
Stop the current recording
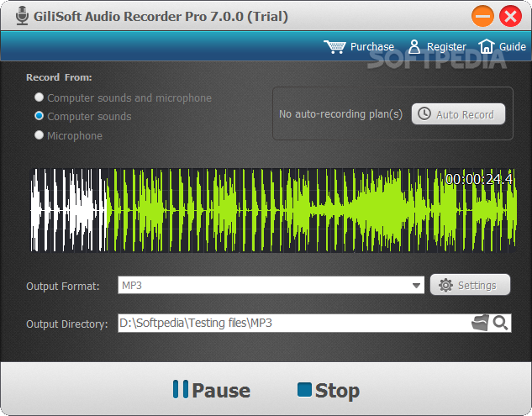click(329, 390)
